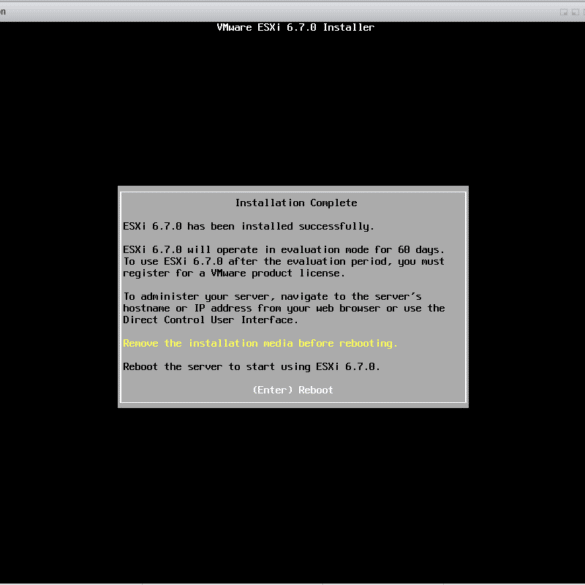Viewport: 585px width, 585px height.
Task: Click the yellow 'Remove the installation media' warning
Action: pos(260,343)
